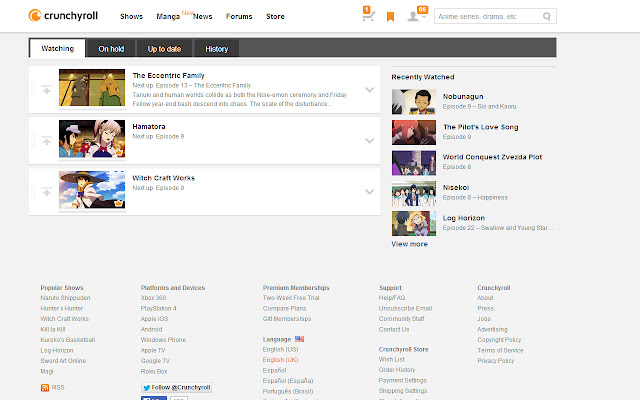Click Help/FAQ support link
The height and width of the screenshot is (400, 640).
(392, 298)
